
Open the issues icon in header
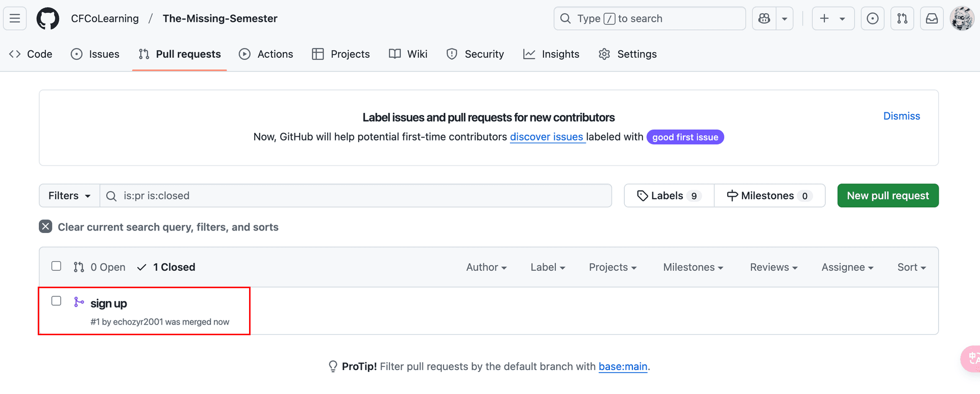tap(872, 18)
